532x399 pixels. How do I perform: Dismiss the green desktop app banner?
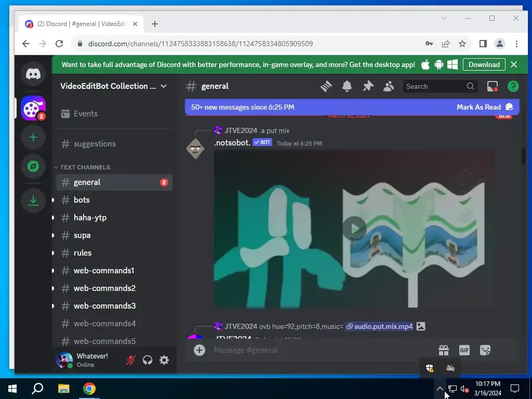point(514,64)
